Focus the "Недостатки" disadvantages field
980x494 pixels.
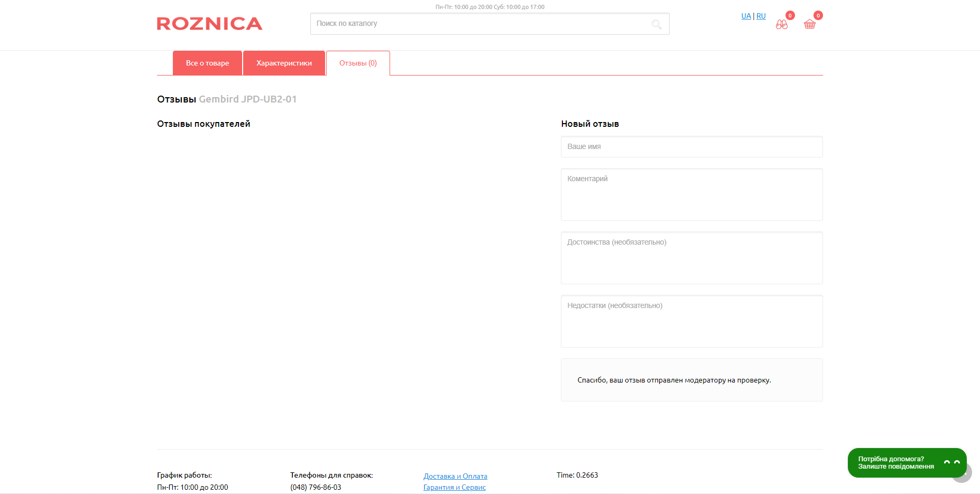click(691, 321)
